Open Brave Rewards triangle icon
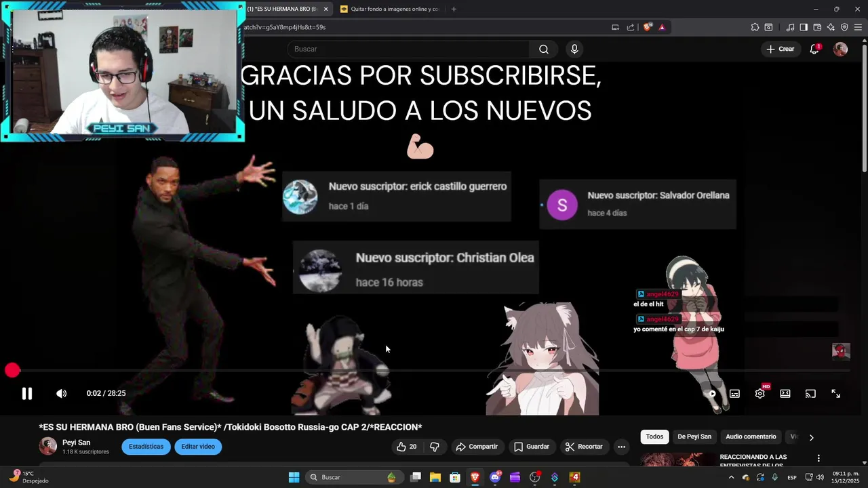 pyautogui.click(x=662, y=27)
